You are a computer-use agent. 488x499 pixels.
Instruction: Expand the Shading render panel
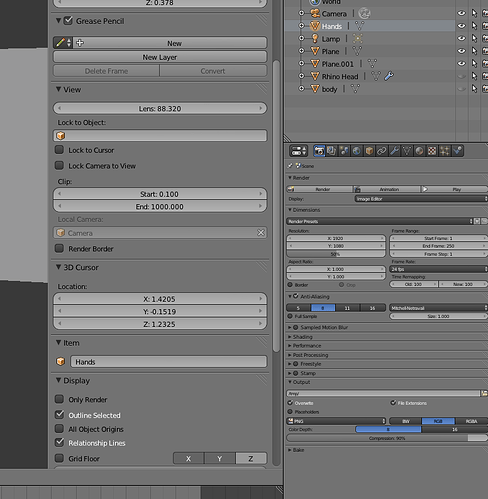click(x=290, y=337)
